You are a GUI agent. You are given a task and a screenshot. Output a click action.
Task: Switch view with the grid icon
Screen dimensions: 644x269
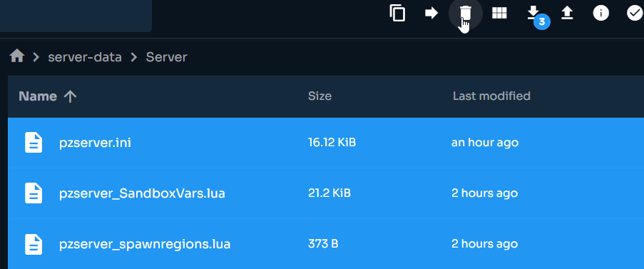pos(499,13)
